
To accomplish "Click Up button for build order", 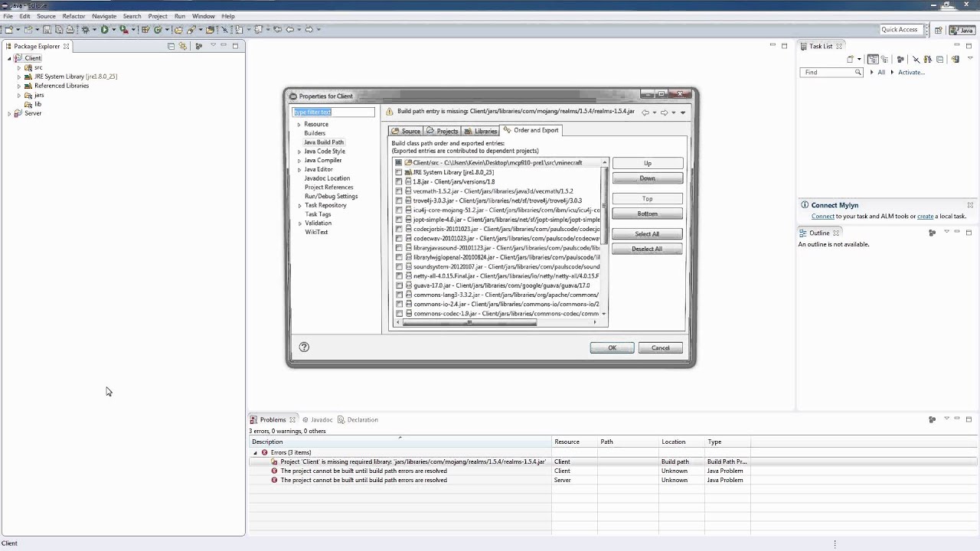I will tap(647, 163).
